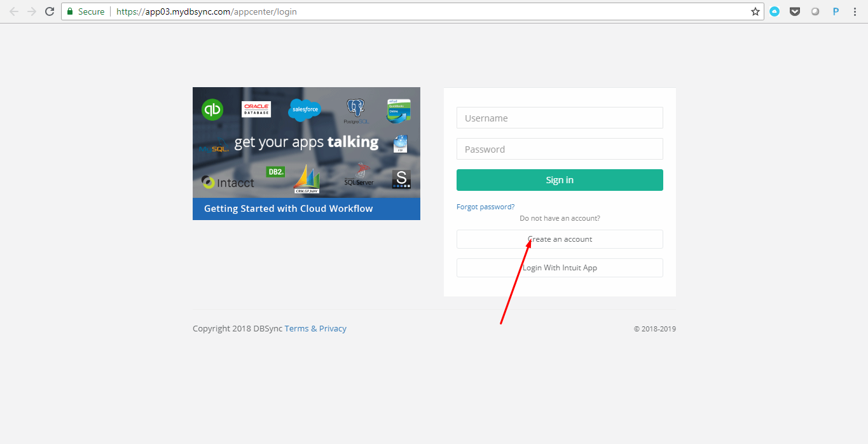Click the 'get your apps talking' headline
868x444 pixels.
[x=307, y=142]
